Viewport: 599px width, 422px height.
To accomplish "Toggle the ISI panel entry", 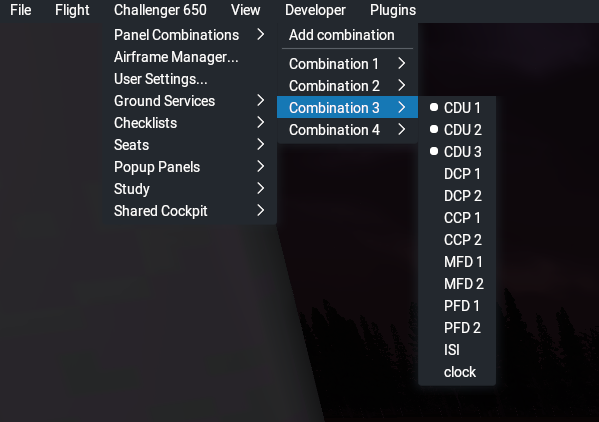I will [x=457, y=350].
